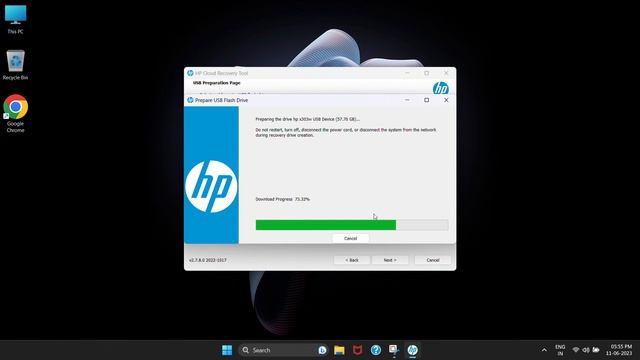Image resolution: width=640 pixels, height=360 pixels.
Task: Maximize the Prepare USB Flash Drive dialog
Action: (x=427, y=100)
